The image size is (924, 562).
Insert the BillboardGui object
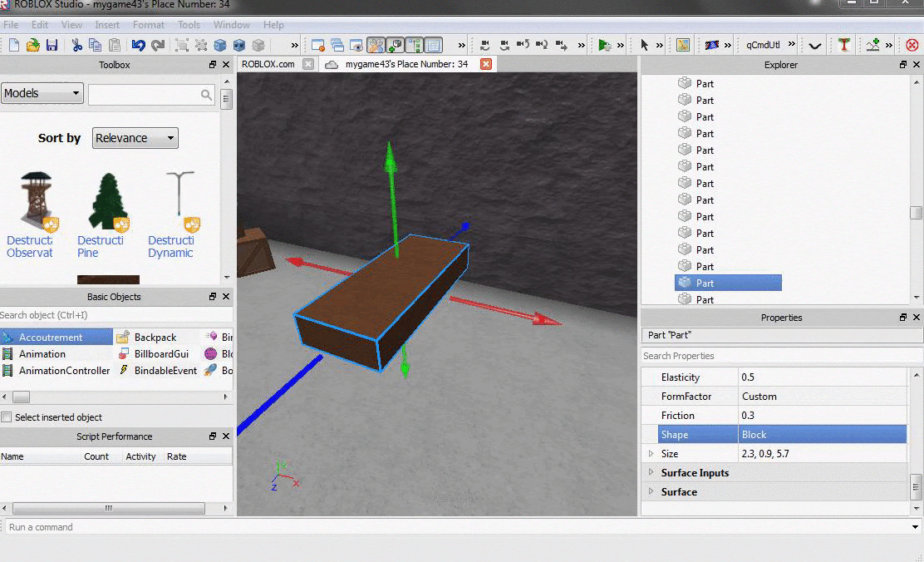click(x=153, y=354)
